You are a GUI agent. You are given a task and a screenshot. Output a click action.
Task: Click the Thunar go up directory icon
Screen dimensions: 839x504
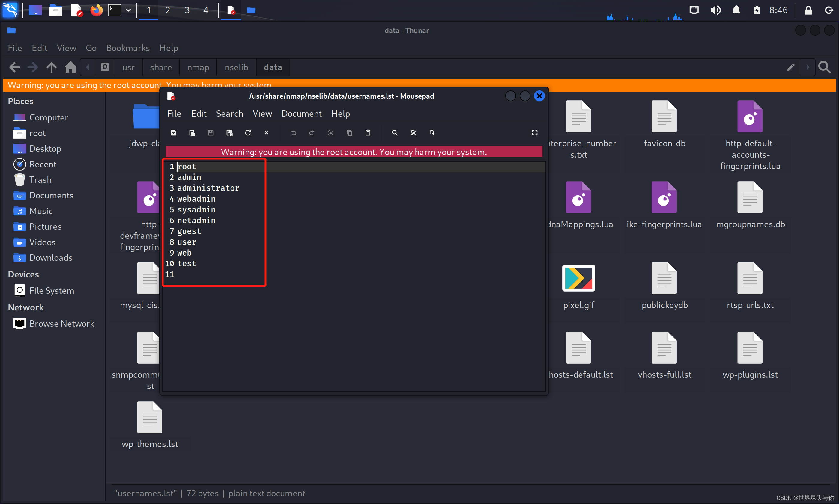(x=52, y=67)
